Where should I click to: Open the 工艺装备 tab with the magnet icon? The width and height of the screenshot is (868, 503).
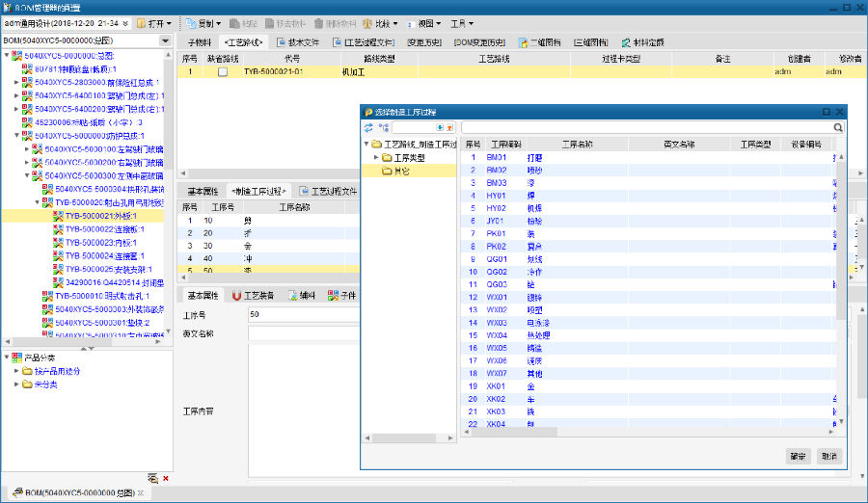click(x=255, y=295)
